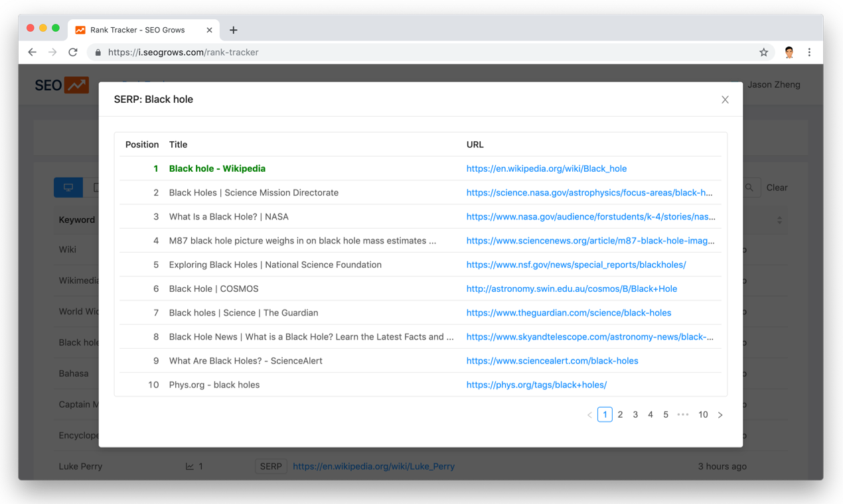Jump to page 10 of SERP results

(703, 414)
